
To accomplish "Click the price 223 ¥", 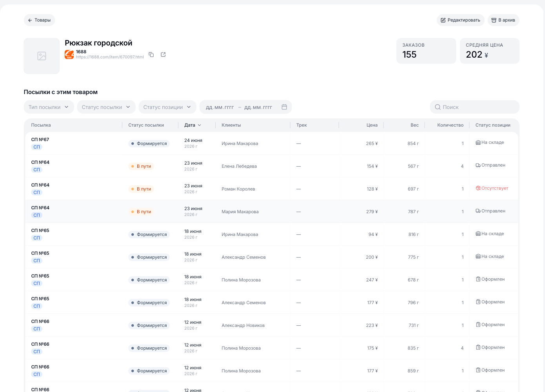I will [372, 325].
